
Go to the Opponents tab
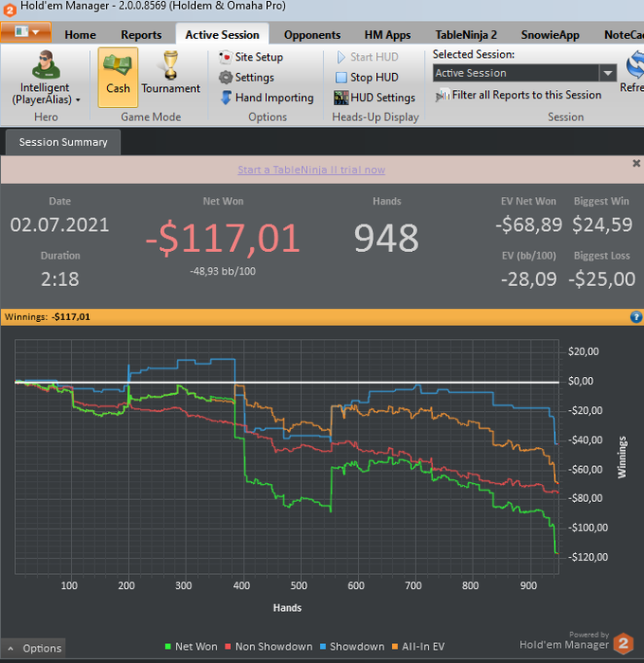(313, 35)
